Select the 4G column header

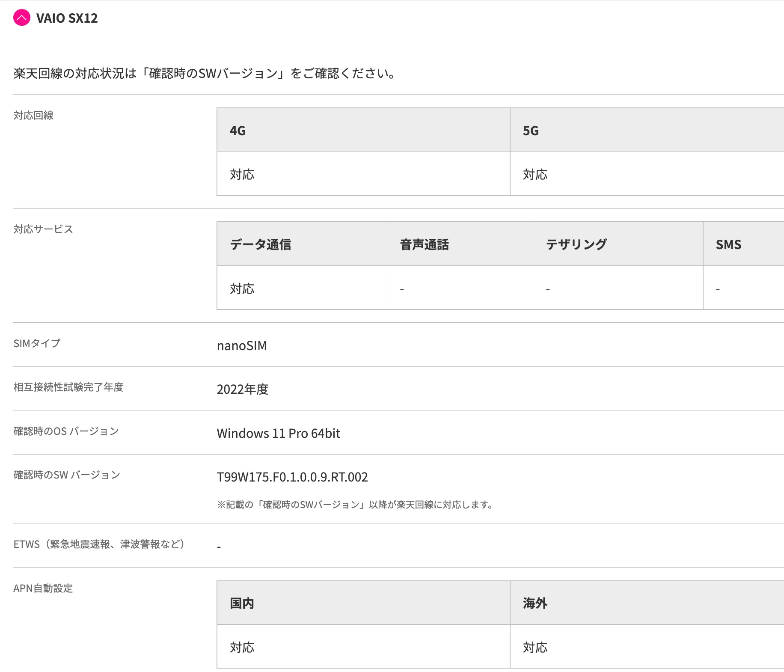363,130
